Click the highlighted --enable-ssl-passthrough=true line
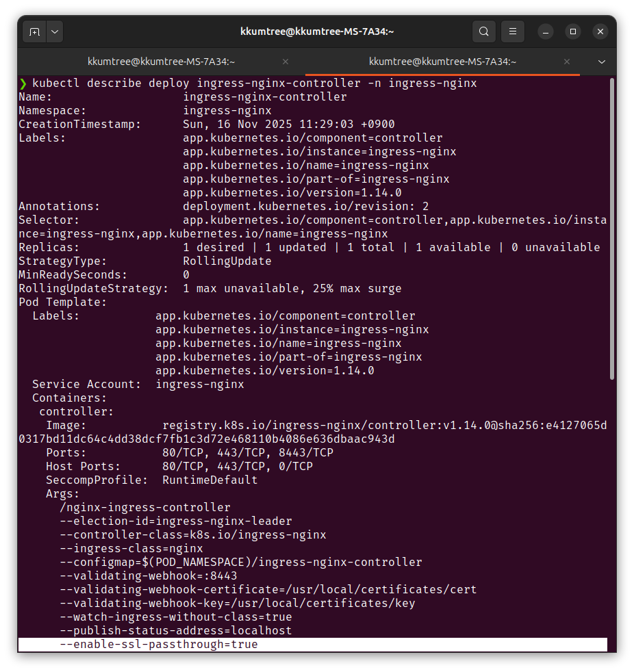Viewport: 634px width, 672px height. click(312, 644)
